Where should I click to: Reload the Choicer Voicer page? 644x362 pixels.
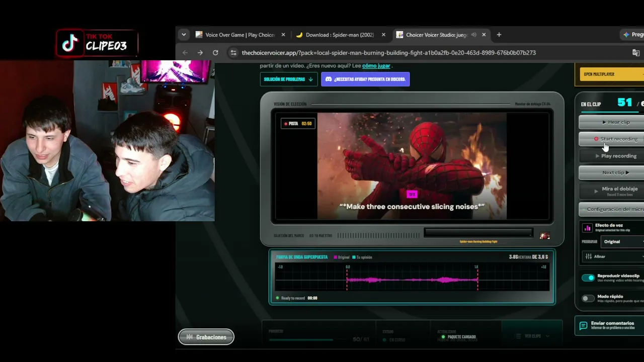[x=215, y=53]
